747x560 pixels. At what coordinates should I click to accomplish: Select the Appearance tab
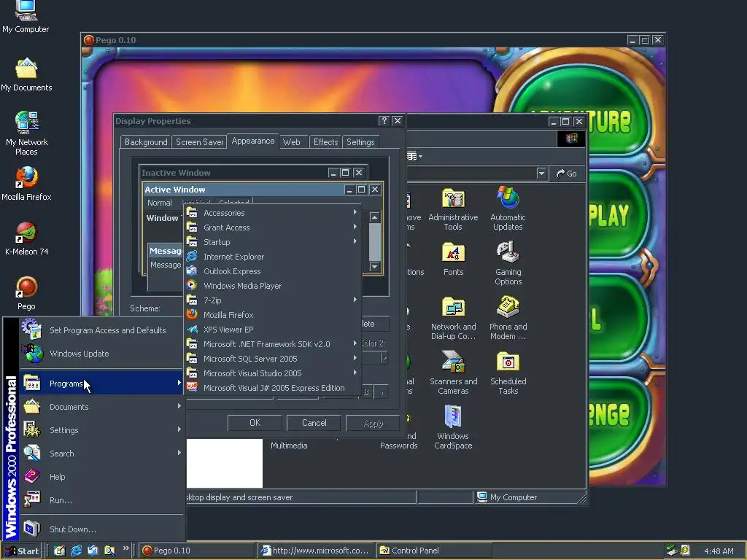(x=253, y=141)
